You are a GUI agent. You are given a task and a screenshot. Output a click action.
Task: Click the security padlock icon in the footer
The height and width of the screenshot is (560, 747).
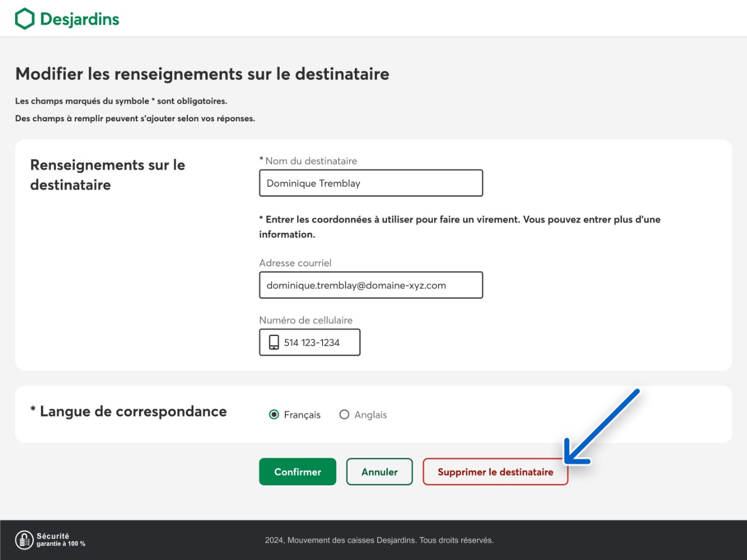[24, 540]
